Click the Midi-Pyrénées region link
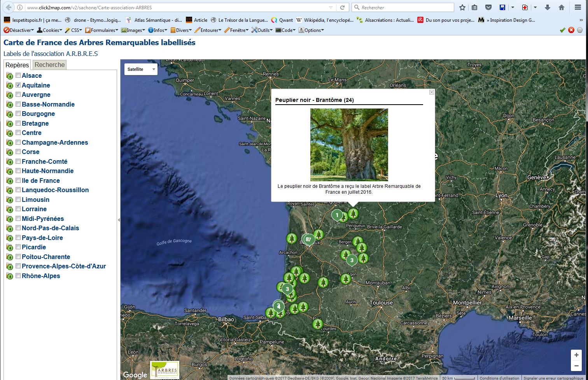This screenshot has width=588, height=380. pos(43,219)
